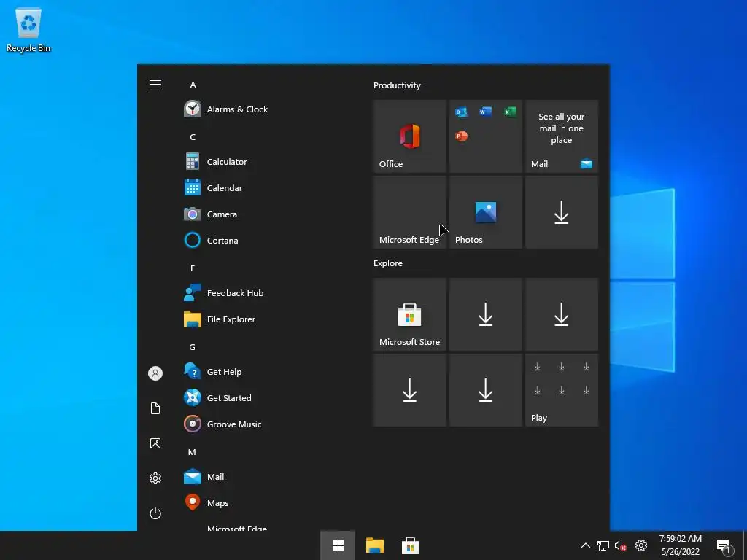Click the Excel icon in the Office folder tile
Image resolution: width=747 pixels, height=560 pixels.
[x=510, y=112]
